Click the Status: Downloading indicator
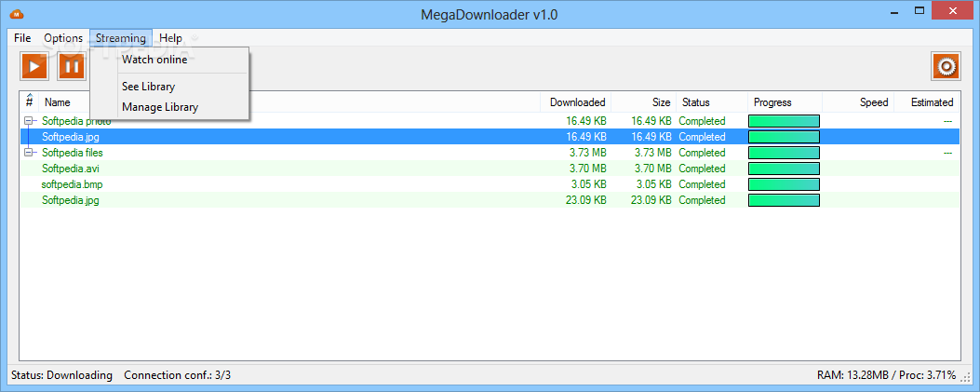The width and height of the screenshot is (980, 392). pos(61,375)
